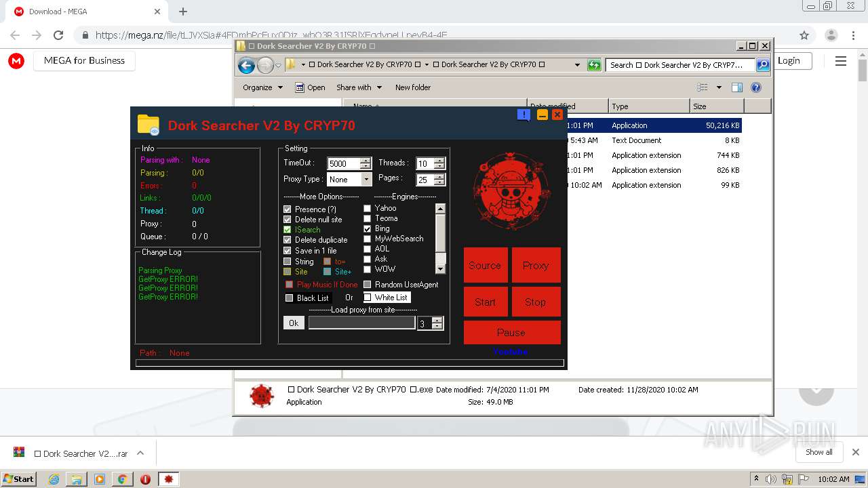
Task: Expand the Share with dropdown
Action: pyautogui.click(x=359, y=87)
